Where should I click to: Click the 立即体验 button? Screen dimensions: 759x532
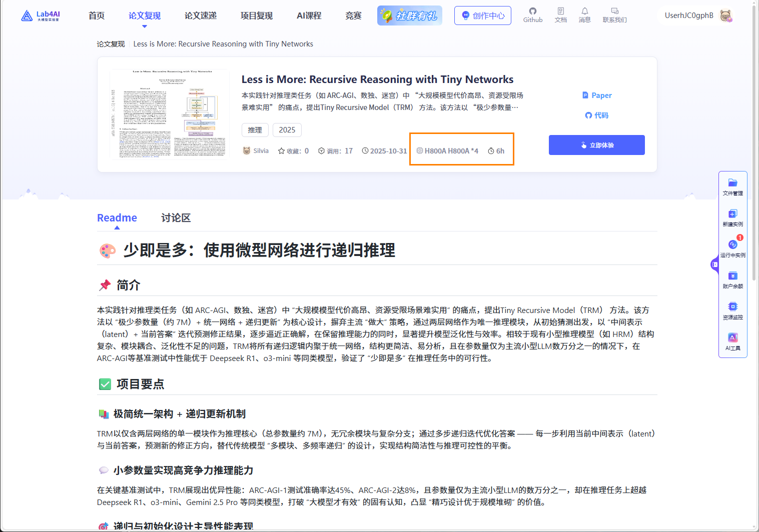tap(596, 144)
